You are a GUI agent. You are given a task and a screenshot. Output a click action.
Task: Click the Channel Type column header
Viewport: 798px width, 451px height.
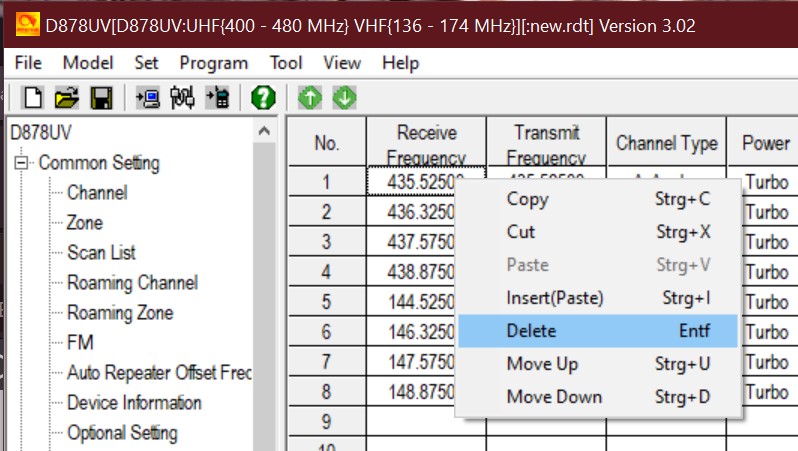667,143
